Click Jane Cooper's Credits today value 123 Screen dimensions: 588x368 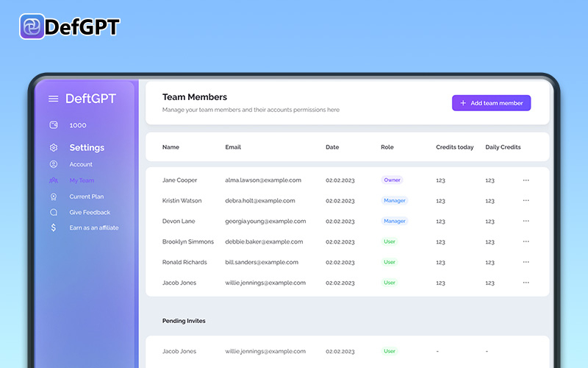[x=440, y=180]
